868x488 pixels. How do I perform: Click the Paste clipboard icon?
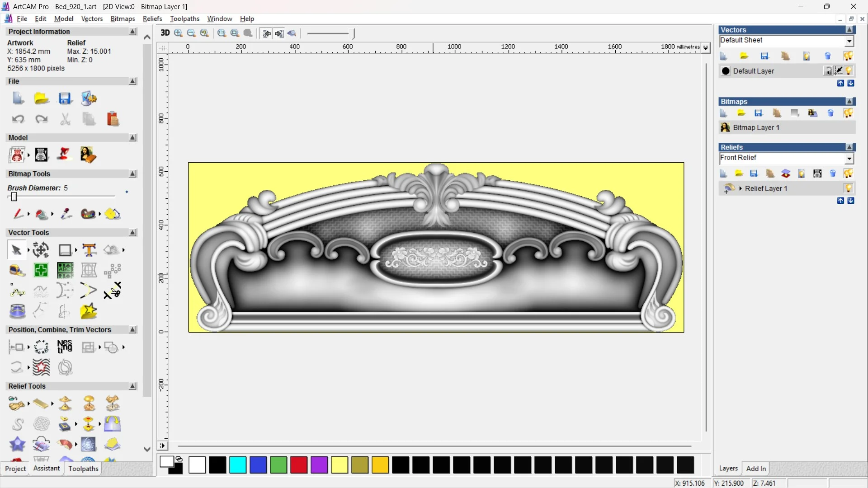(x=113, y=119)
